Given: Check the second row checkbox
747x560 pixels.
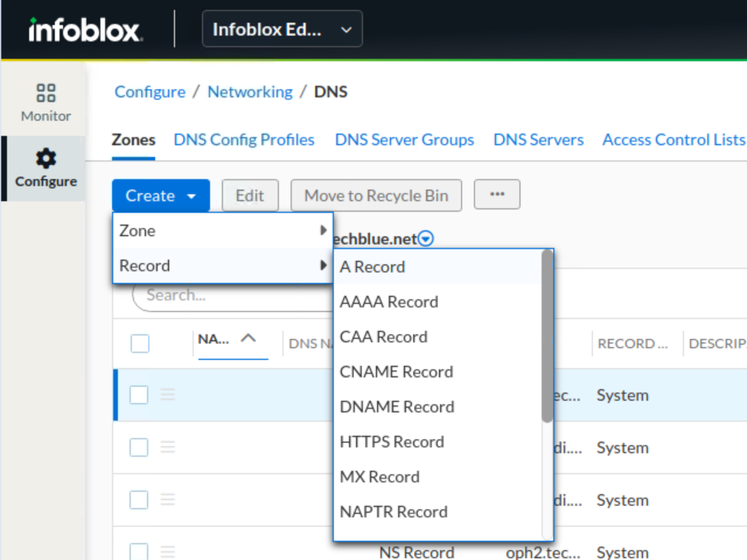Looking at the screenshot, I should click(139, 447).
